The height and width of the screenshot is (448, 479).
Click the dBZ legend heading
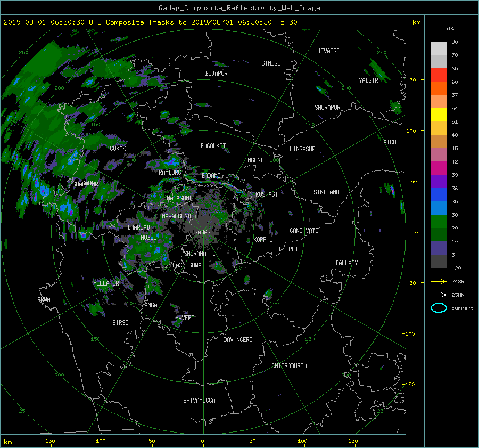451,28
